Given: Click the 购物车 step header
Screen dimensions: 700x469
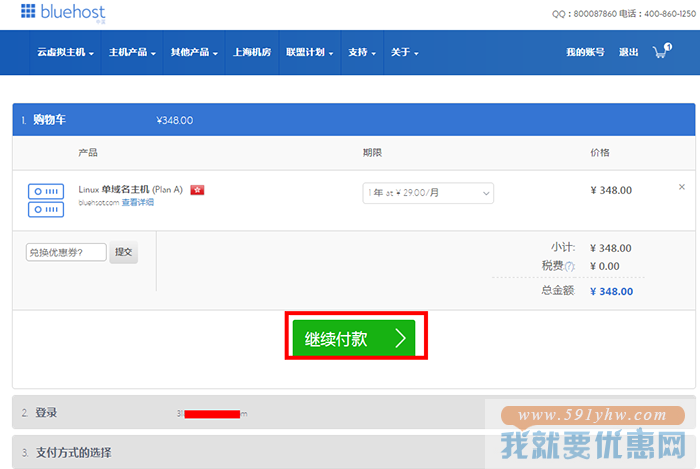Looking at the screenshot, I should [354, 120].
